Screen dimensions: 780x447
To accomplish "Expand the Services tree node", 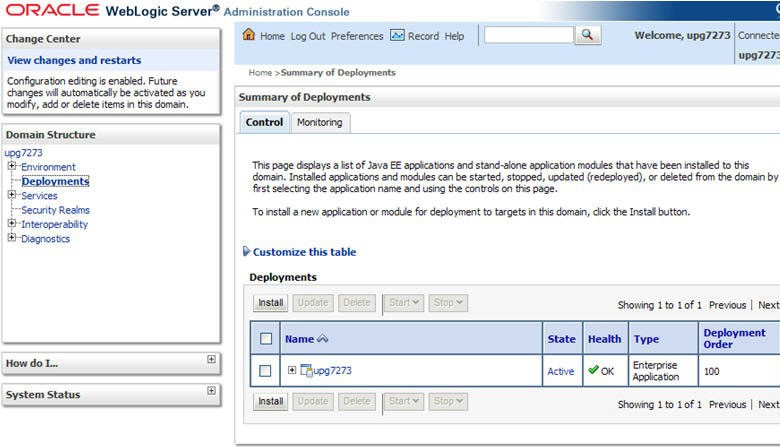I will [12, 195].
